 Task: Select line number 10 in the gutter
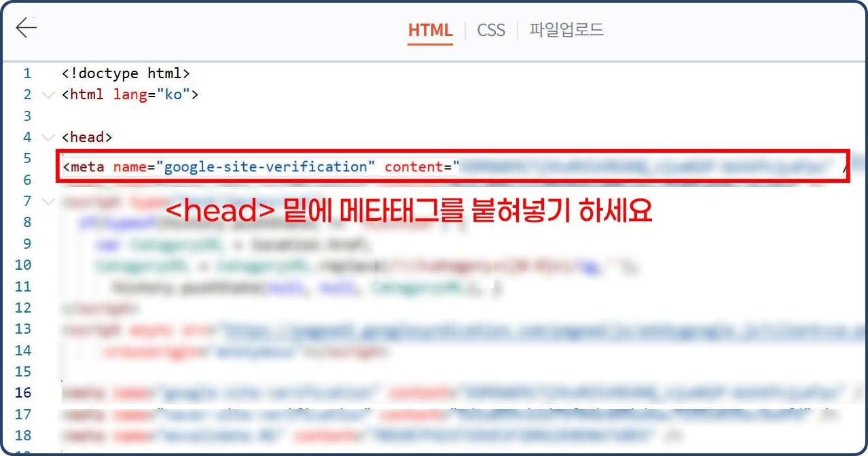pyautogui.click(x=23, y=265)
